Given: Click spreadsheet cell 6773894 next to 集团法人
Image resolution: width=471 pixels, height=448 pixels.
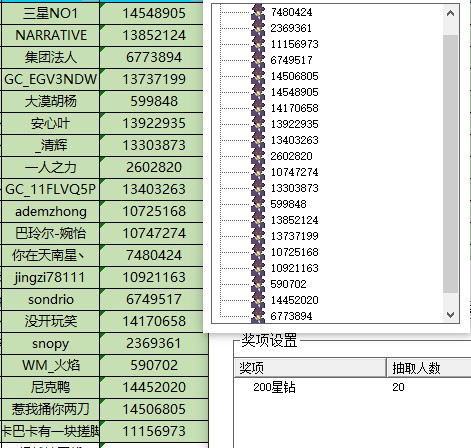Looking at the screenshot, I should tap(151, 57).
